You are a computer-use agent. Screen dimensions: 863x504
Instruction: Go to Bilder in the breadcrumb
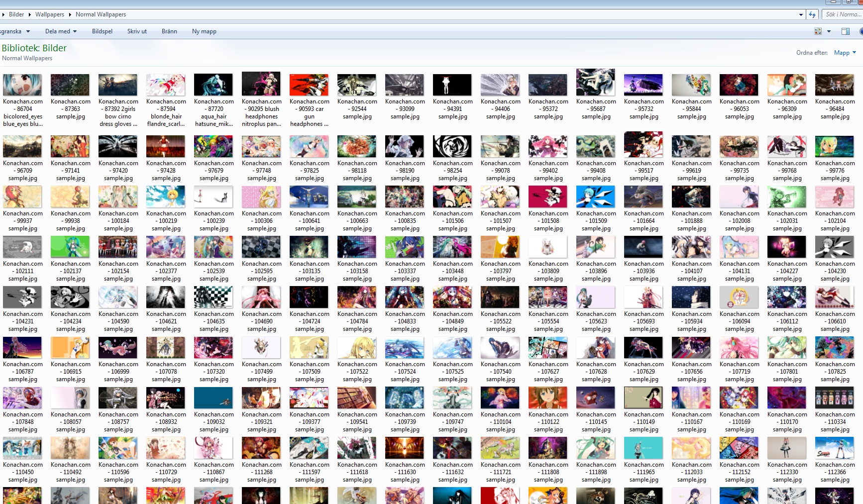[x=16, y=14]
